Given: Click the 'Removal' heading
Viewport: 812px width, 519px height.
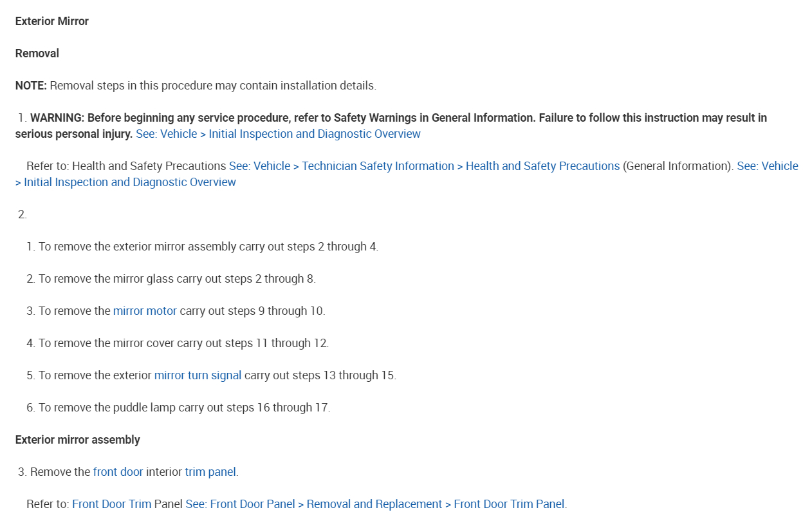Looking at the screenshot, I should (37, 53).
